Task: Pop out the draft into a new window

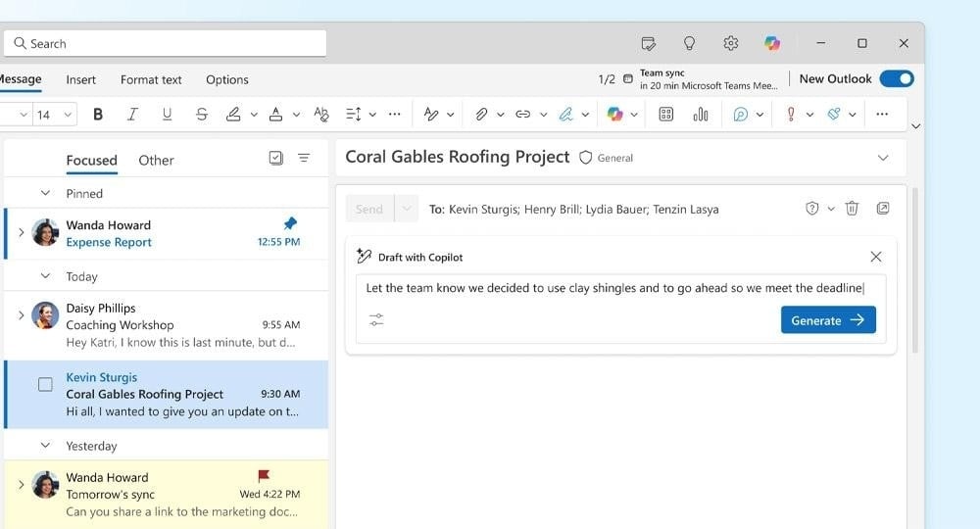Action: pos(883,209)
